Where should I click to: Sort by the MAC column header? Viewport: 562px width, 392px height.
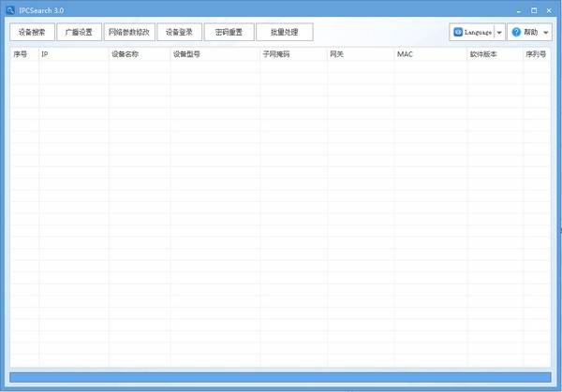tap(430, 54)
